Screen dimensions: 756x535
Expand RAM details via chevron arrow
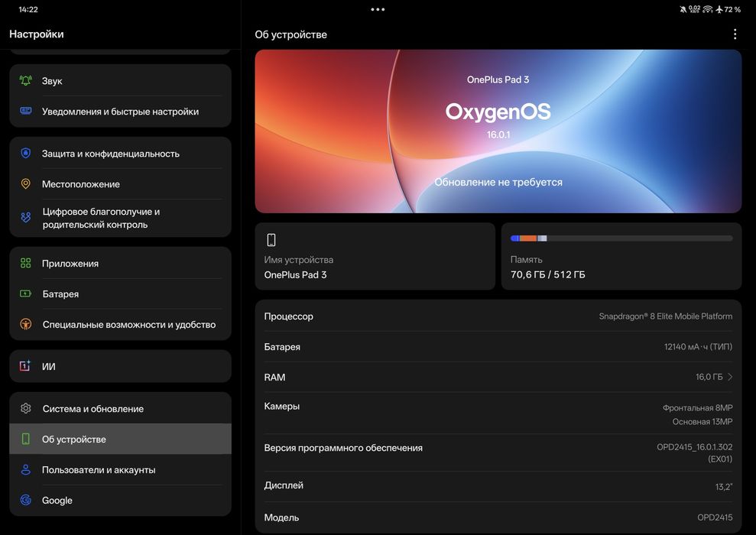coord(730,377)
